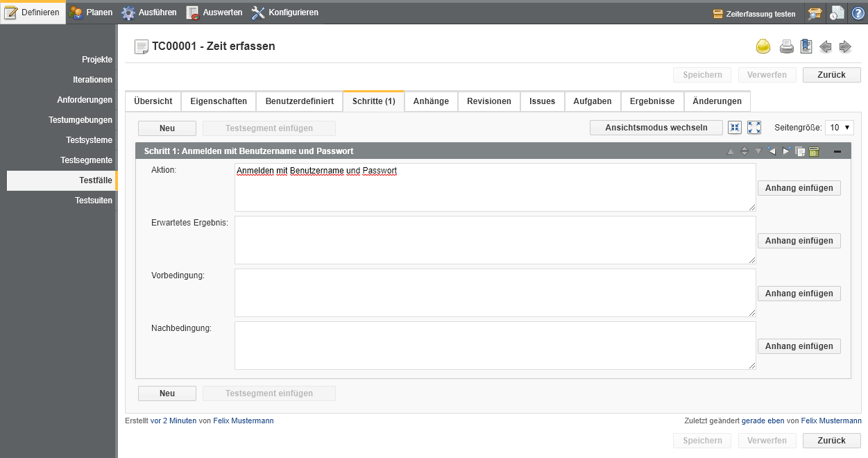Open the help question mark icon

coord(858,12)
